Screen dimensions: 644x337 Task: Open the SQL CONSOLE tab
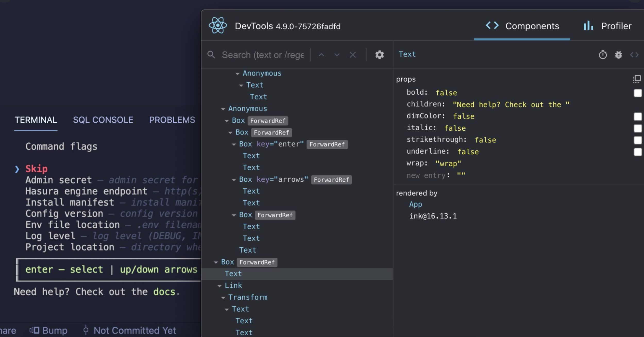(x=103, y=120)
